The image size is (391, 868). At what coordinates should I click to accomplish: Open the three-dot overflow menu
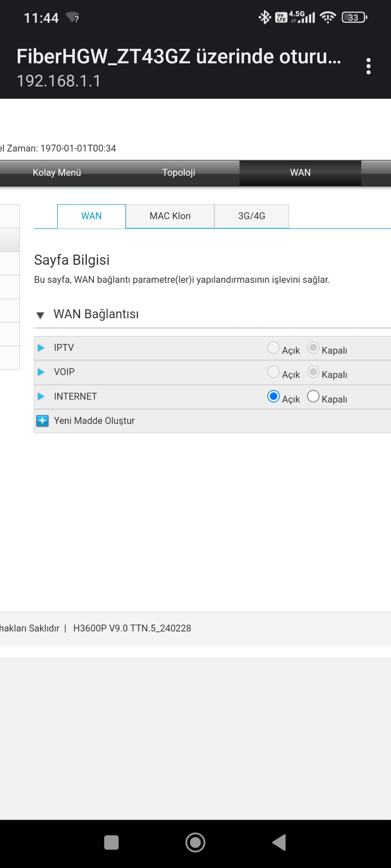(368, 66)
